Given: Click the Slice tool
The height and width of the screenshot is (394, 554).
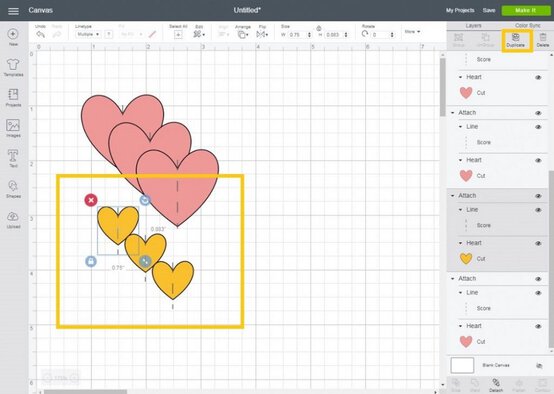Looking at the screenshot, I should [455, 383].
